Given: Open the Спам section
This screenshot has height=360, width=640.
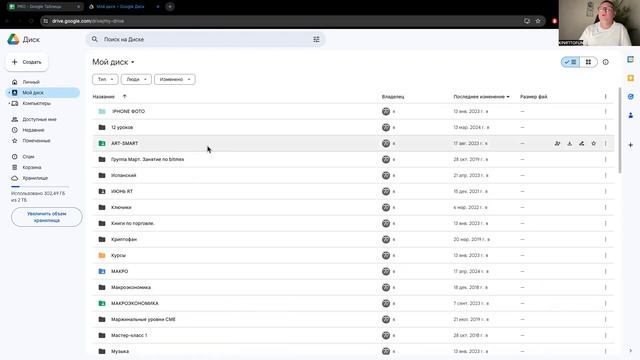Looking at the screenshot, I should pos(28,156).
